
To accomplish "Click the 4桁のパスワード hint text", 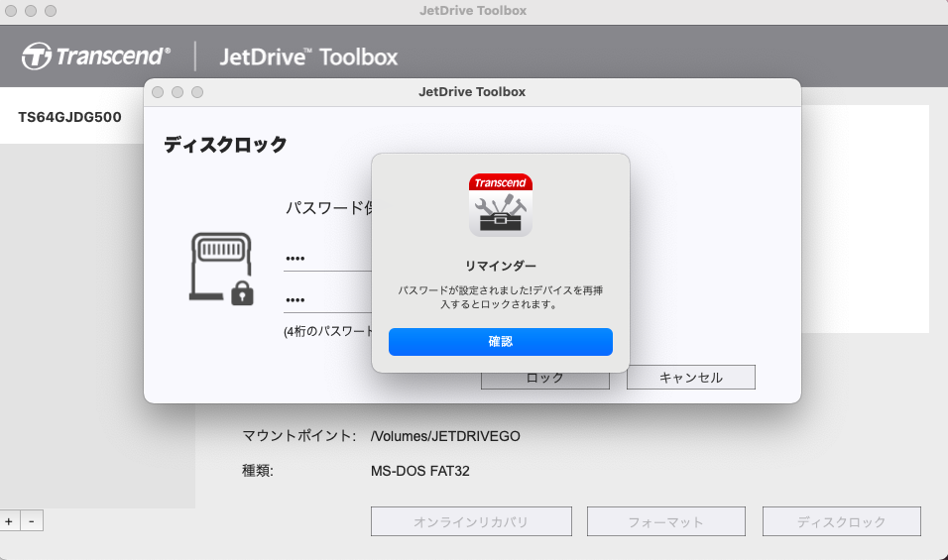I will pos(328,332).
